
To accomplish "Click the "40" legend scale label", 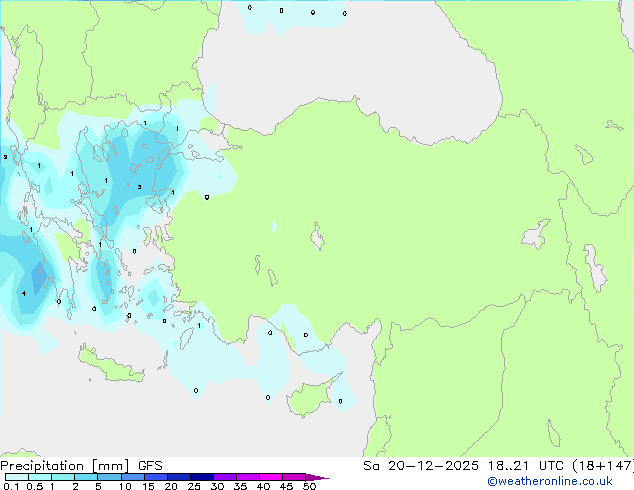I will point(263,486).
